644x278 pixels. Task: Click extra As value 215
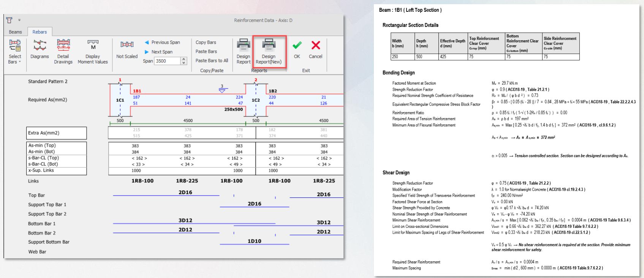point(136,130)
